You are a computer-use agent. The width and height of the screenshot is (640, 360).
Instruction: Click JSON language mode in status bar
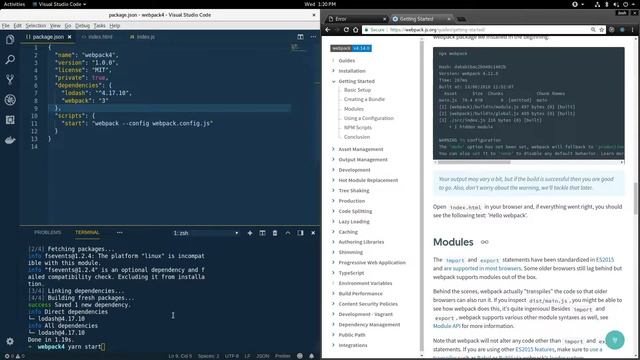pyautogui.click(x=262, y=356)
